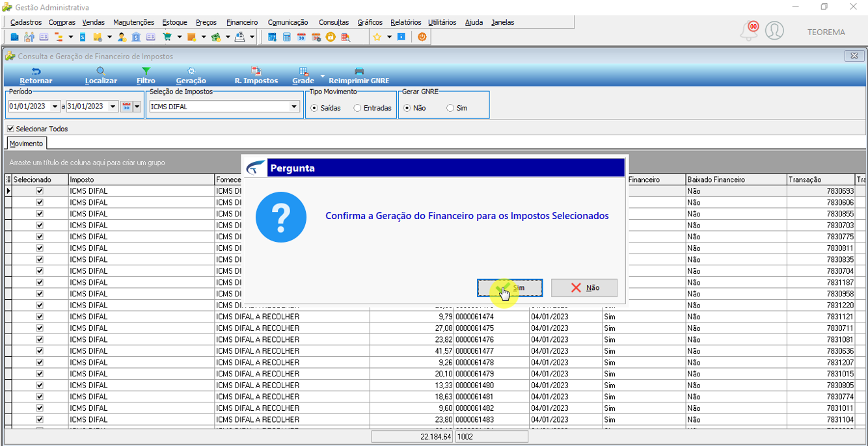The width and height of the screenshot is (868, 446).
Task: Open the start date 01/01/2023 dropdown arrow
Action: pyautogui.click(x=55, y=107)
